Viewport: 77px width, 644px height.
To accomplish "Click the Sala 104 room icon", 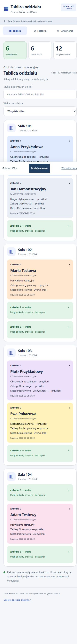I will coord(11,477).
